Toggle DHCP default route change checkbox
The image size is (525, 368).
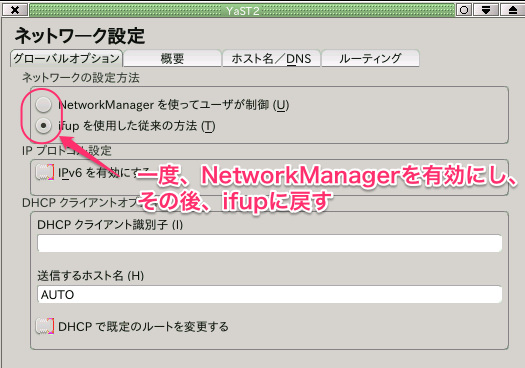[x=45, y=326]
